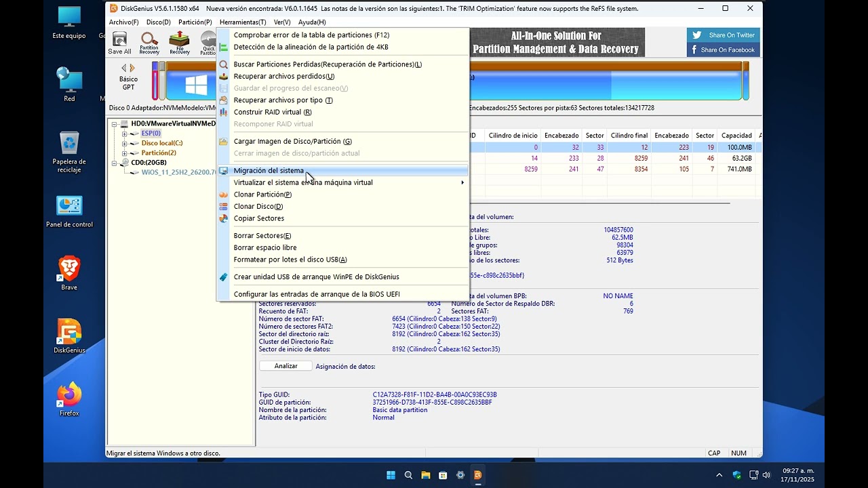This screenshot has width=868, height=488.
Task: Select Partición(2) in the tree
Action: coord(159,153)
